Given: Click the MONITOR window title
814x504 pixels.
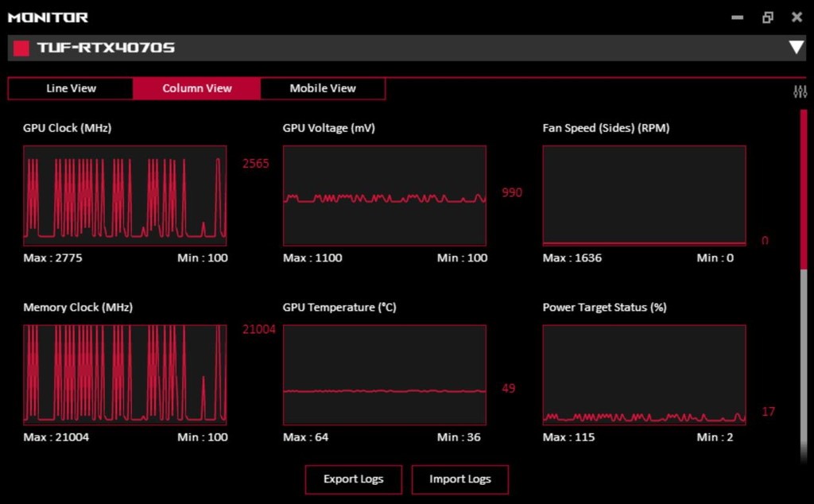Looking at the screenshot, I should pos(48,17).
